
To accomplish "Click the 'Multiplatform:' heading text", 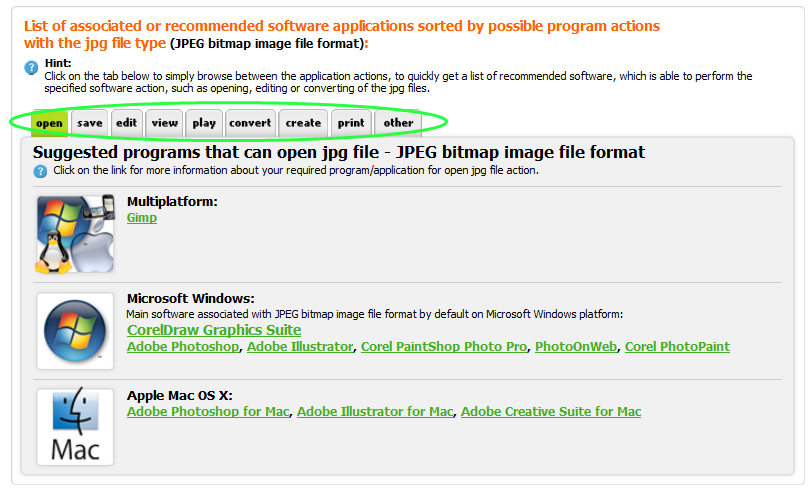I will (173, 201).
